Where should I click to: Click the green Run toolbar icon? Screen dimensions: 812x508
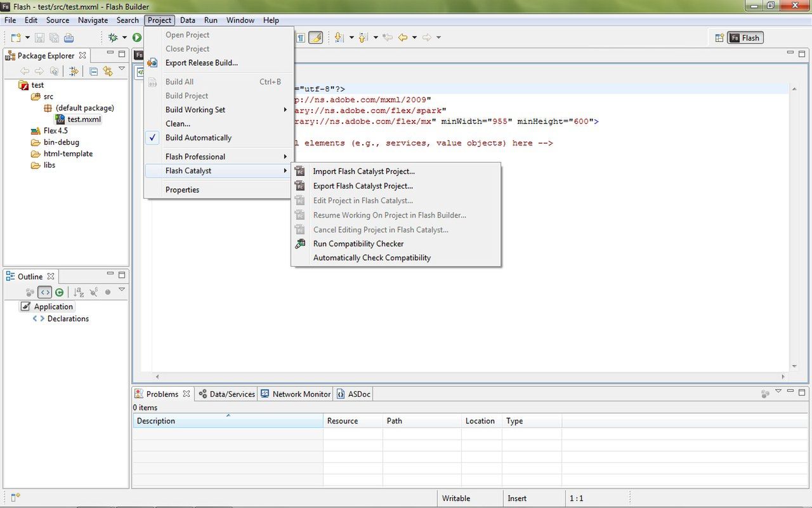(x=136, y=37)
